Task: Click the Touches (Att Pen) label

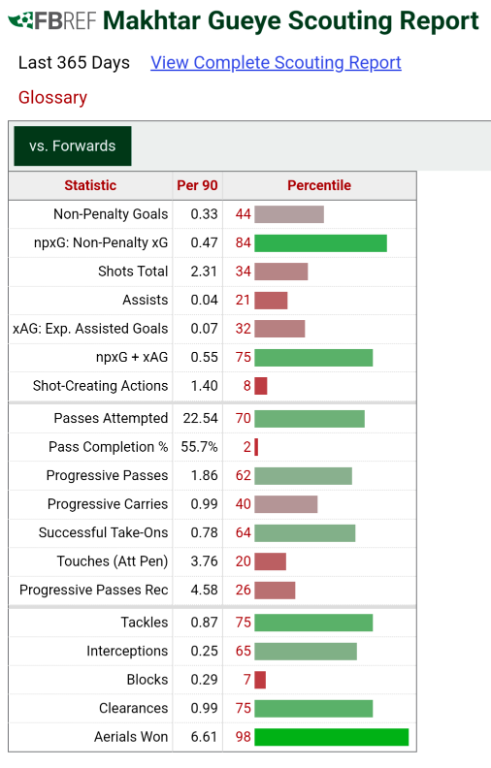Action: pyautogui.click(x=112, y=561)
